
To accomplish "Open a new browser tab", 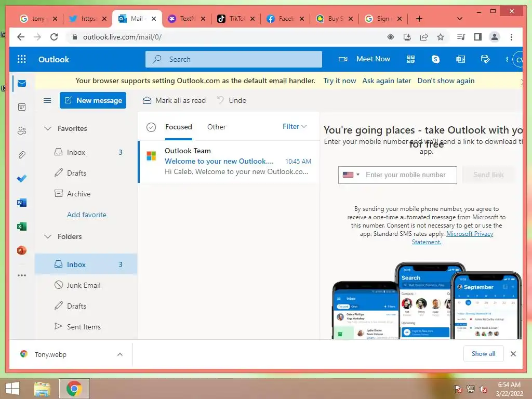I will click(x=419, y=19).
